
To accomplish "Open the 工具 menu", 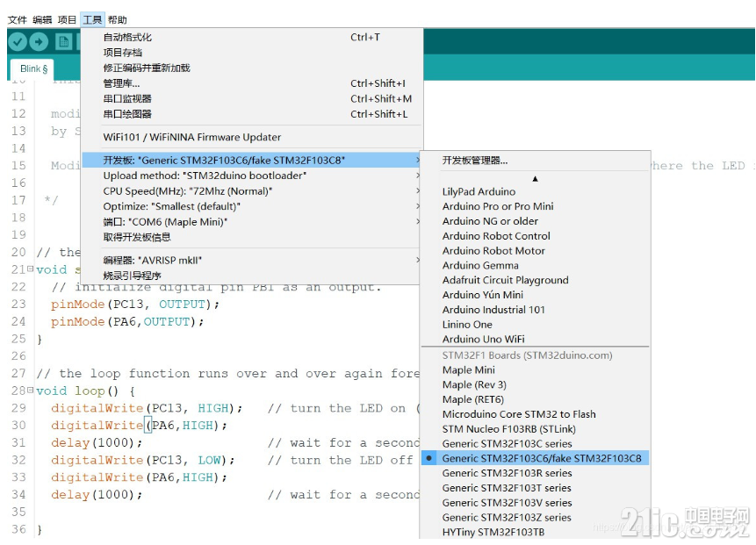I will point(92,20).
